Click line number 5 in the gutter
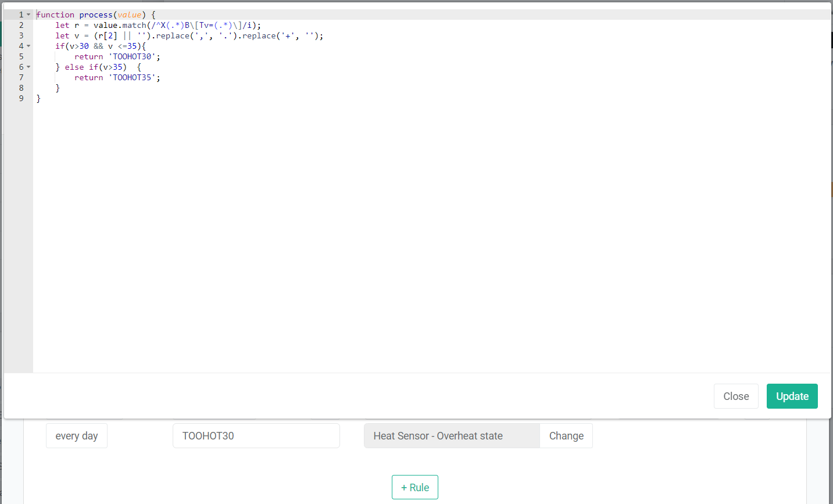Screen dimensions: 833x504 (22, 56)
